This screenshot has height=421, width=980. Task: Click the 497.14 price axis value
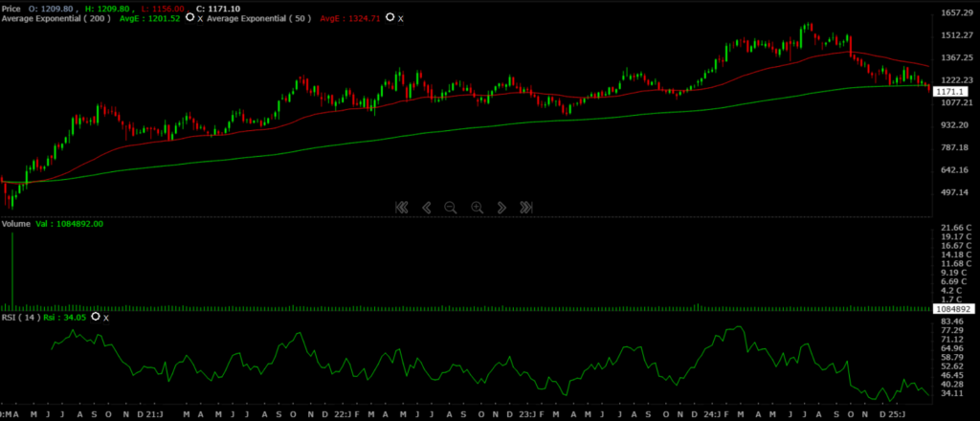pos(954,192)
